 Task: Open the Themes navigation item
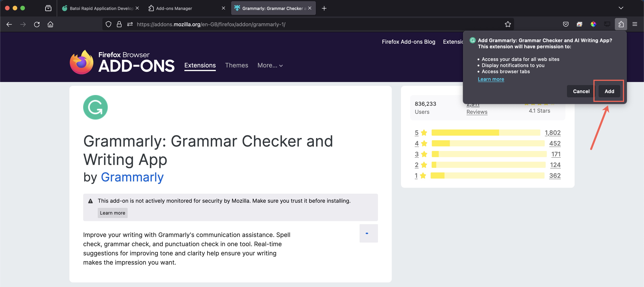coord(237,65)
